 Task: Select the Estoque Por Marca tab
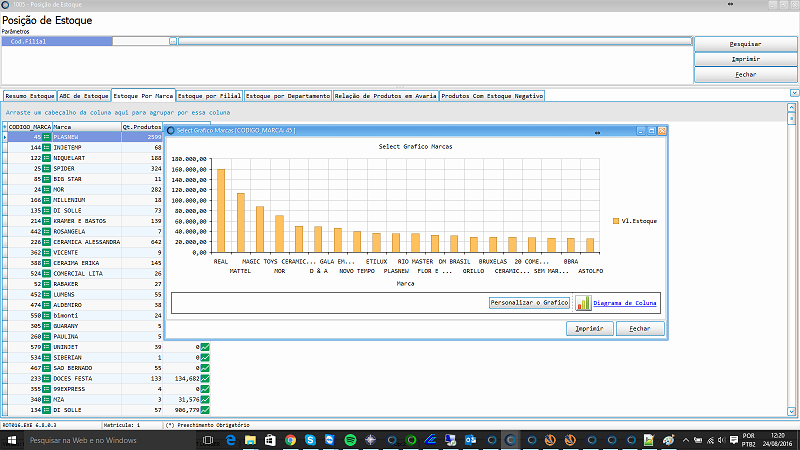tap(143, 95)
